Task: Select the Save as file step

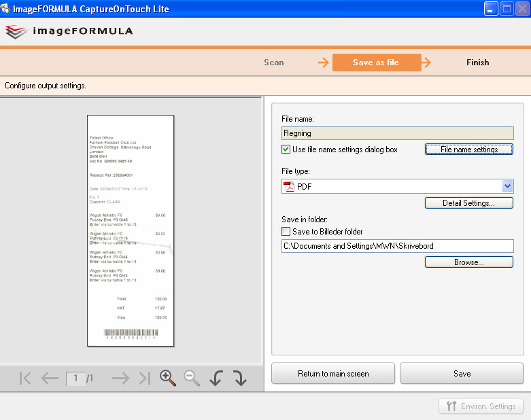Action: 377,63
